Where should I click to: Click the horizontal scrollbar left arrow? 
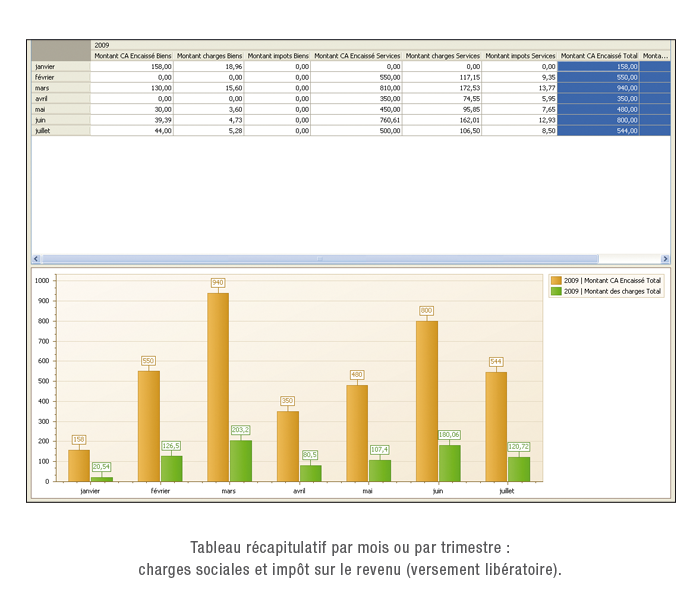(36, 259)
